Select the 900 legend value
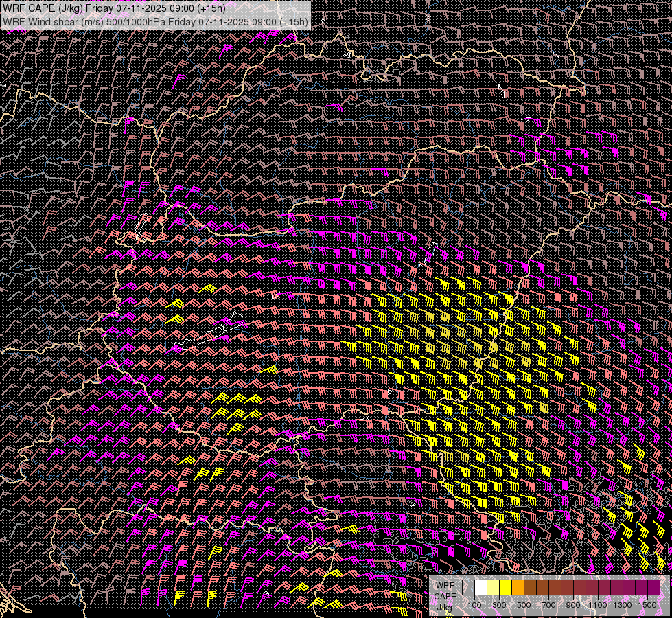Image resolution: width=672 pixels, height=618 pixels. (x=573, y=605)
